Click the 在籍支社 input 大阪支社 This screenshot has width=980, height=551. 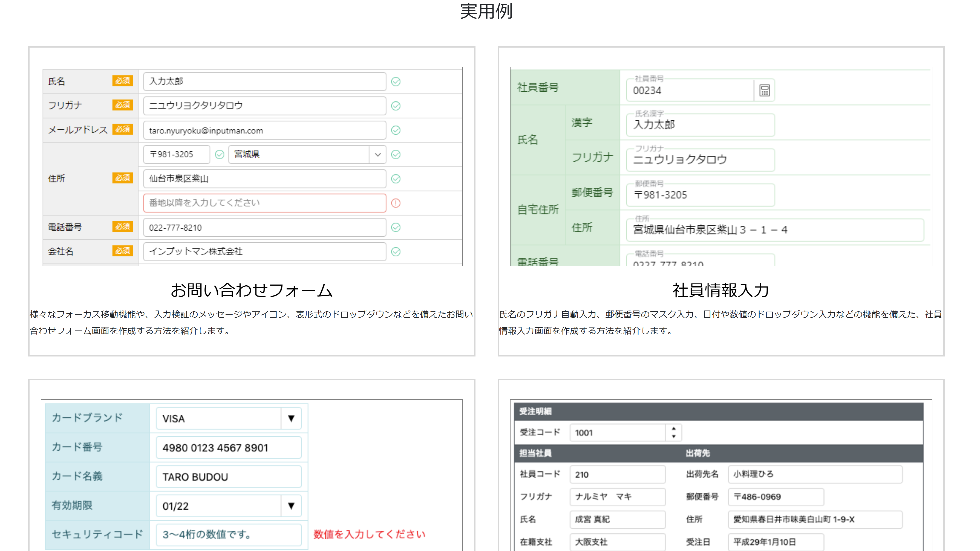pos(618,542)
